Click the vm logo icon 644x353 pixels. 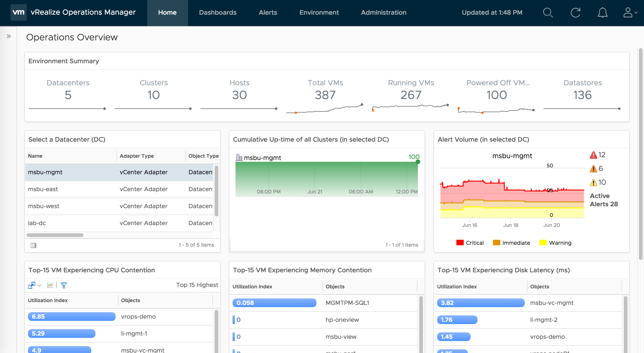click(18, 12)
